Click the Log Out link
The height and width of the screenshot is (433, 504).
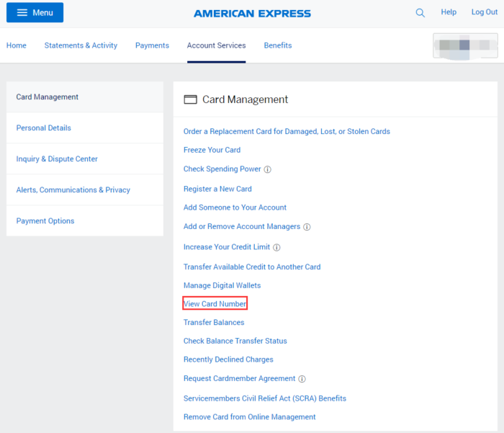point(485,12)
